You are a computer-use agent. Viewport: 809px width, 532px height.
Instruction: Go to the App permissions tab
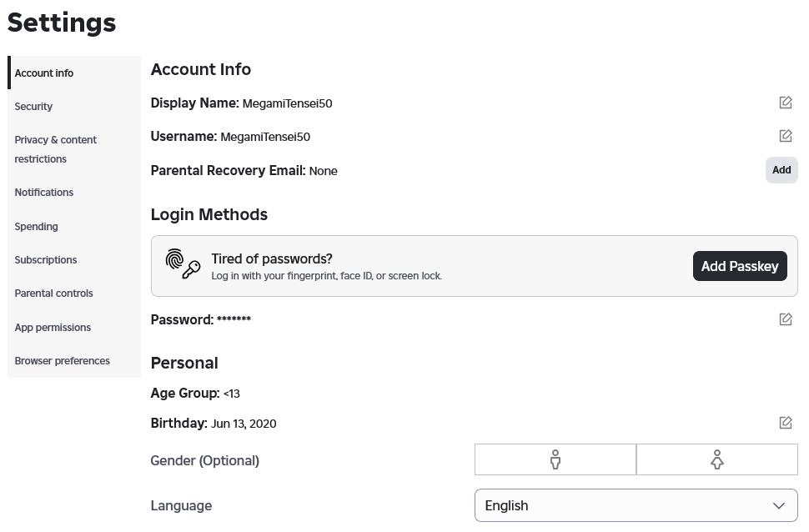74,328
